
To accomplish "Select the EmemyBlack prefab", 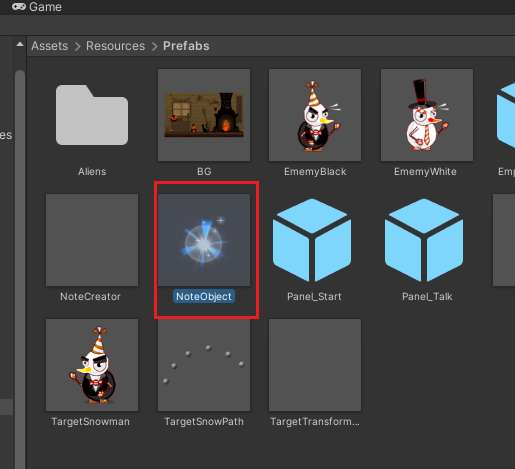I will point(315,115).
